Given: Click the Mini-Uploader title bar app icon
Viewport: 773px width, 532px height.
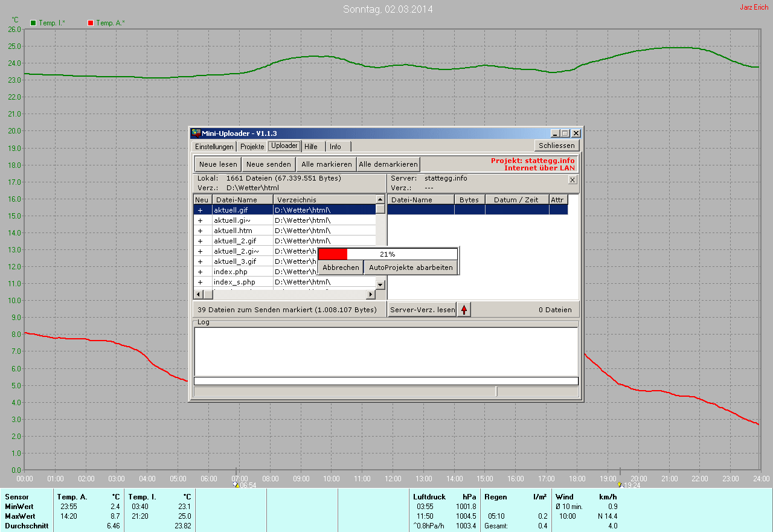Looking at the screenshot, I should [196, 133].
